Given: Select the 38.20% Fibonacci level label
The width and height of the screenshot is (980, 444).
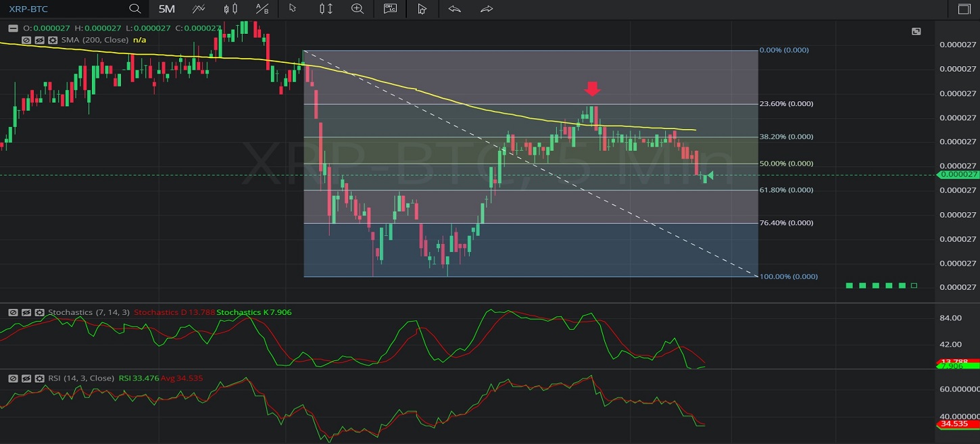Looking at the screenshot, I should pos(786,137).
